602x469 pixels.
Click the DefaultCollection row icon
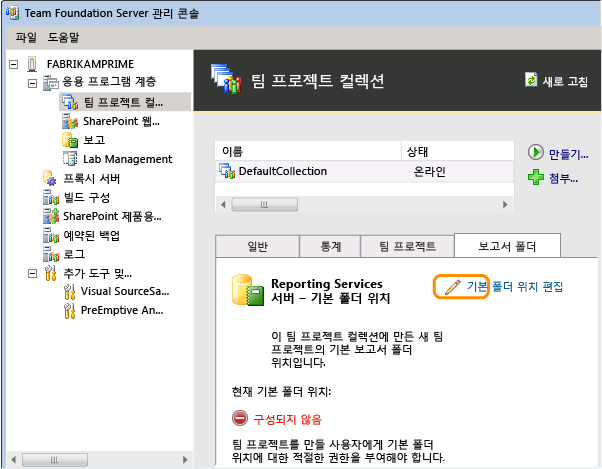tap(227, 171)
